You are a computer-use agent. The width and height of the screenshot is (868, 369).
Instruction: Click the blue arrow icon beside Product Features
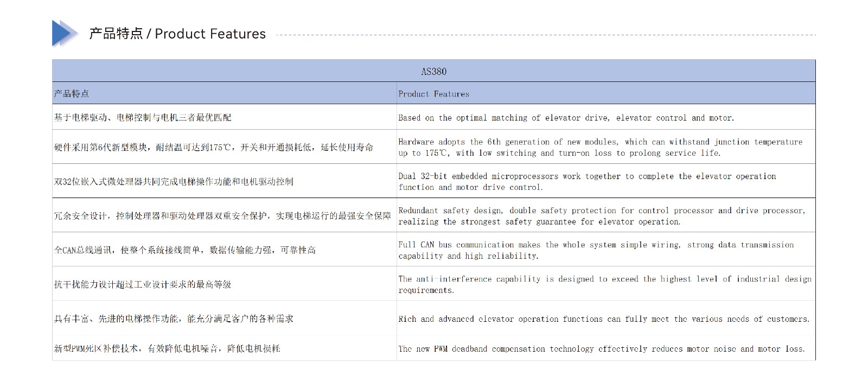point(65,33)
